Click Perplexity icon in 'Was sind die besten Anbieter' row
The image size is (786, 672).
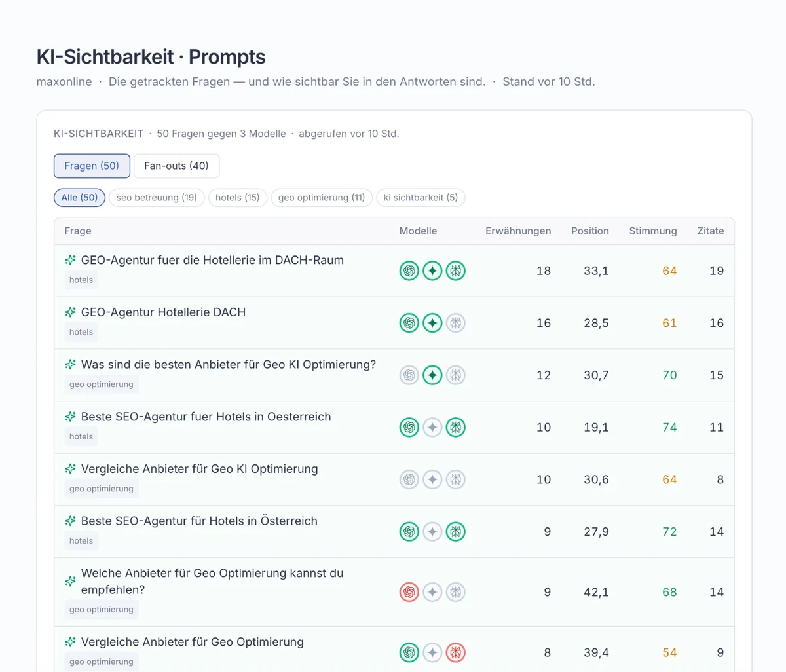(456, 375)
